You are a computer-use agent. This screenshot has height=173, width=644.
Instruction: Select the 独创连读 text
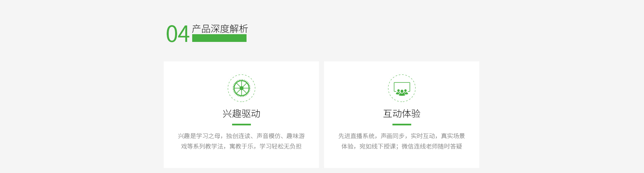(x=238, y=136)
